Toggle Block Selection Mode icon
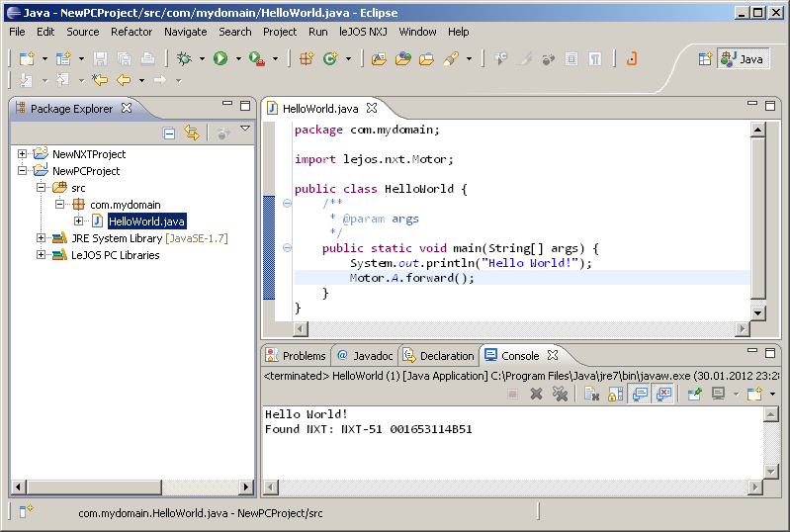The width and height of the screenshot is (790, 532). pyautogui.click(x=571, y=59)
